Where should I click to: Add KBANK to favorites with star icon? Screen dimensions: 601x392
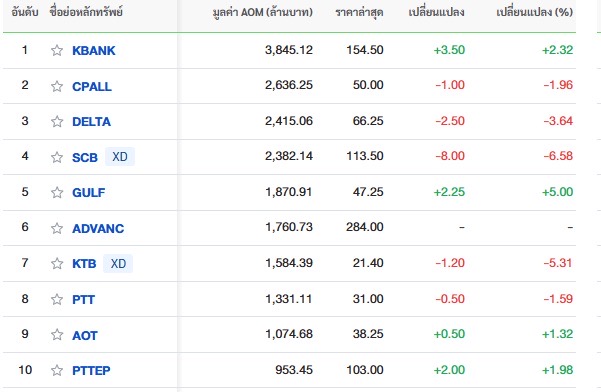[57, 50]
